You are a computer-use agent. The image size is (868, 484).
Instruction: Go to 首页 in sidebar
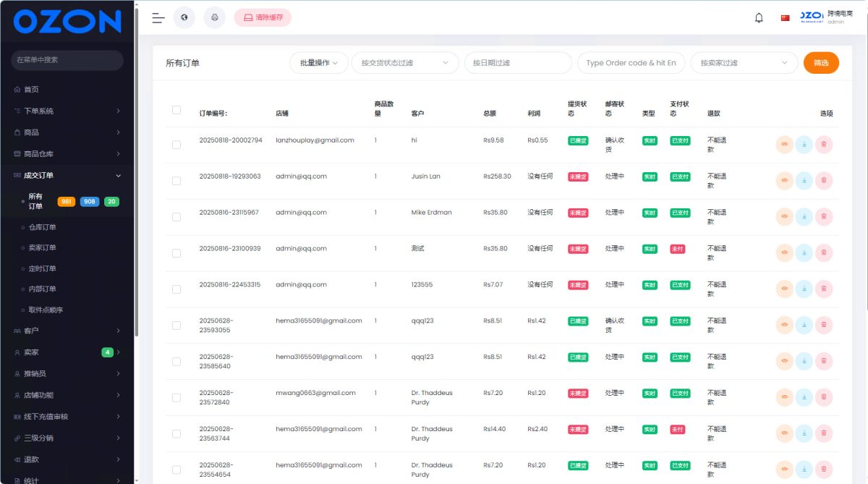[x=67, y=89]
